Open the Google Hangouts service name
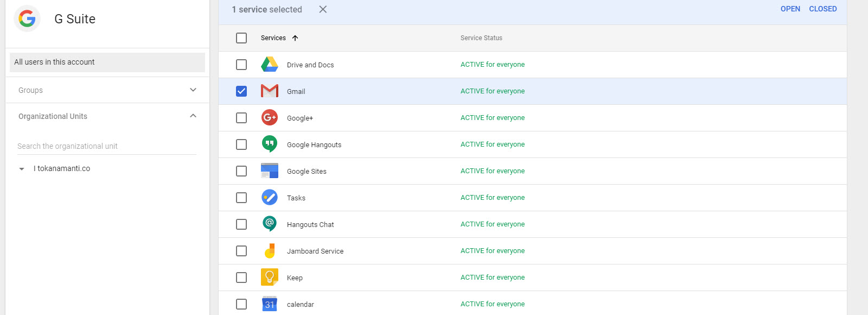Screen dimensions: 868x315 click(314, 145)
